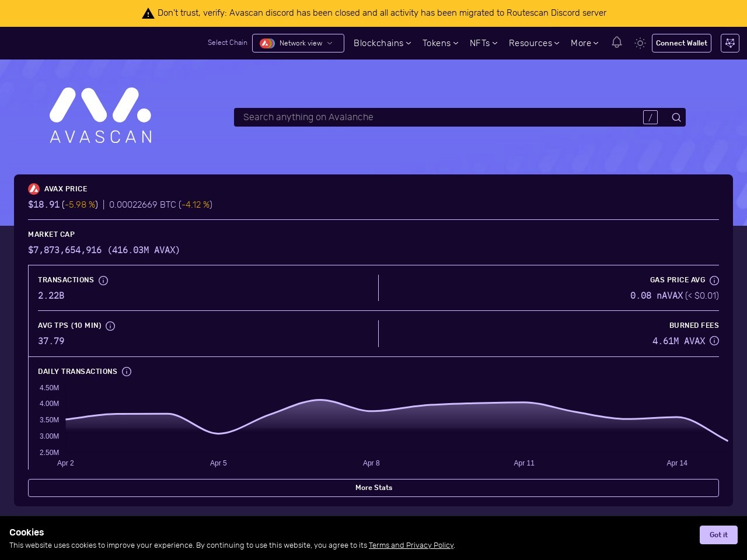The height and width of the screenshot is (560, 747).
Task: Click the search magnifier icon
Action: coord(676,117)
